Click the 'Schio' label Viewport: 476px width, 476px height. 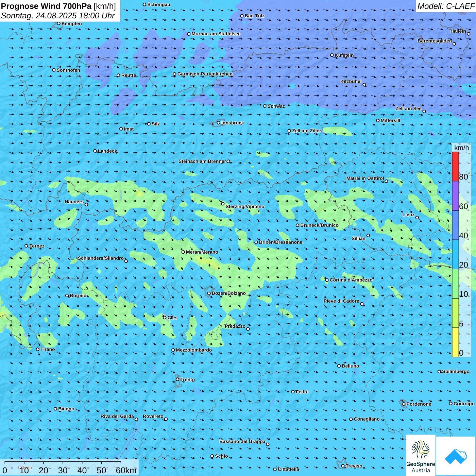coord(221,456)
